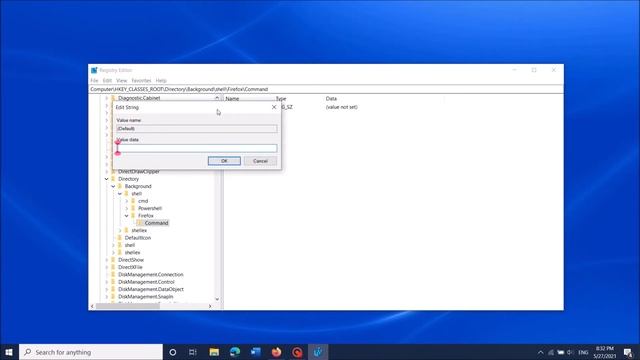Click the horizontal scrollbar thumb in tree
The height and width of the screenshot is (360, 640).
[128, 306]
